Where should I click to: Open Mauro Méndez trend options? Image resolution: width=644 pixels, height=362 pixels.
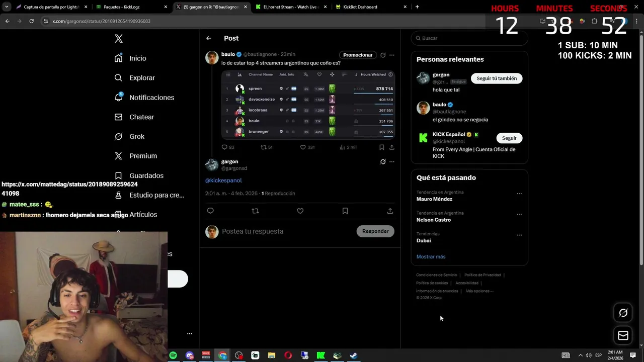pyautogui.click(x=519, y=194)
